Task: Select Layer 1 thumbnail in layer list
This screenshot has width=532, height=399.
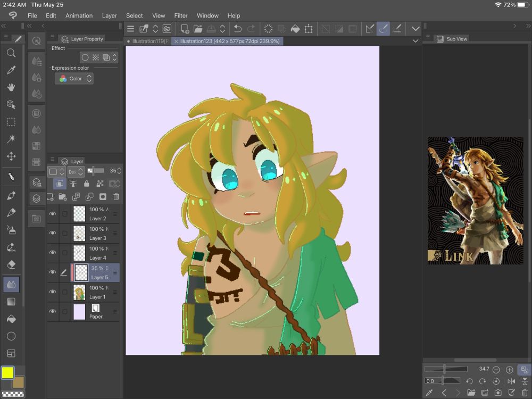Action: pyautogui.click(x=79, y=292)
